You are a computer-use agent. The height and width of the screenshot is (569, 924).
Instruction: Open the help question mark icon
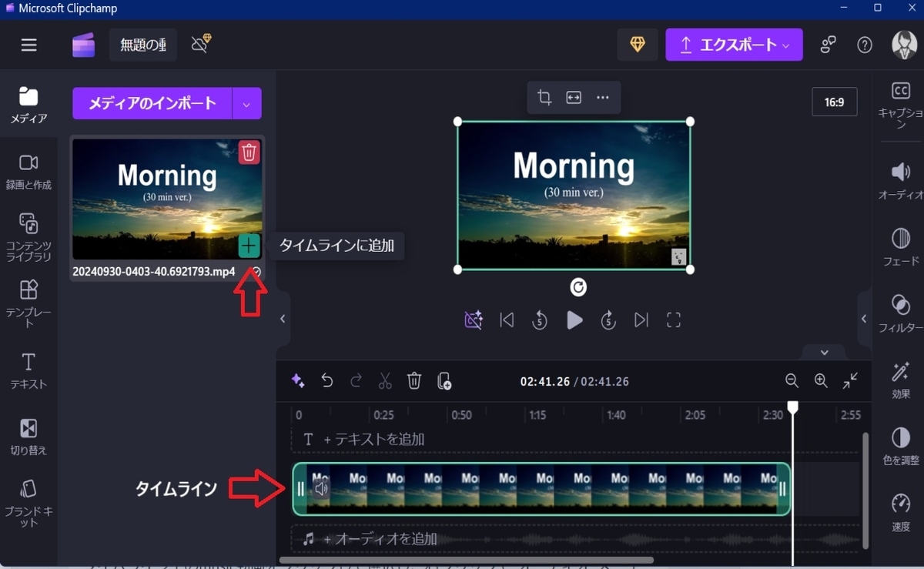pyautogui.click(x=865, y=45)
